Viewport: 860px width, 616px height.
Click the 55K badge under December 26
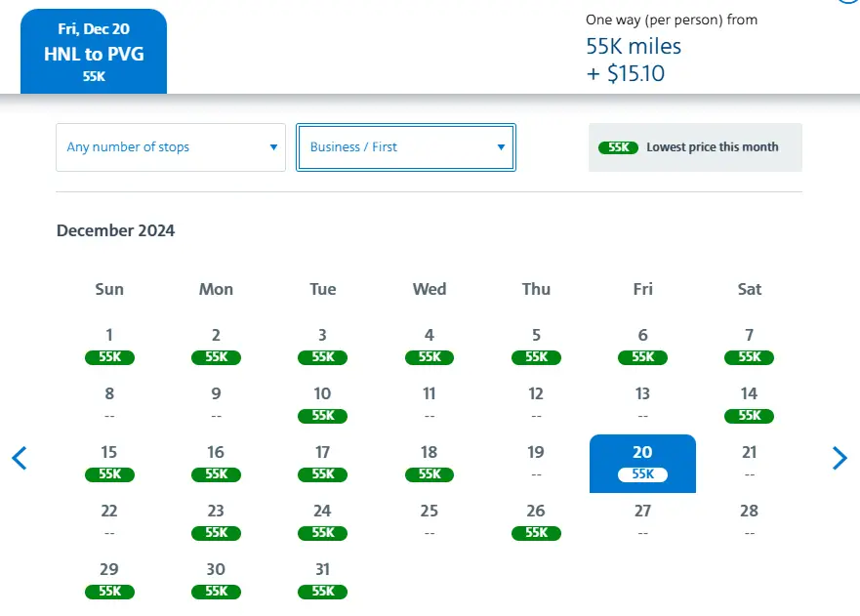[x=536, y=533]
